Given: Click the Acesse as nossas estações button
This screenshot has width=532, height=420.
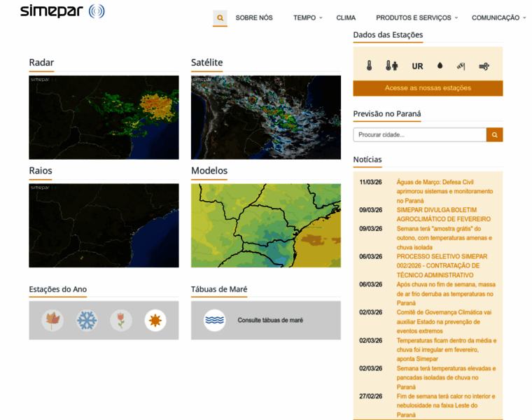Looking at the screenshot, I should point(428,88).
